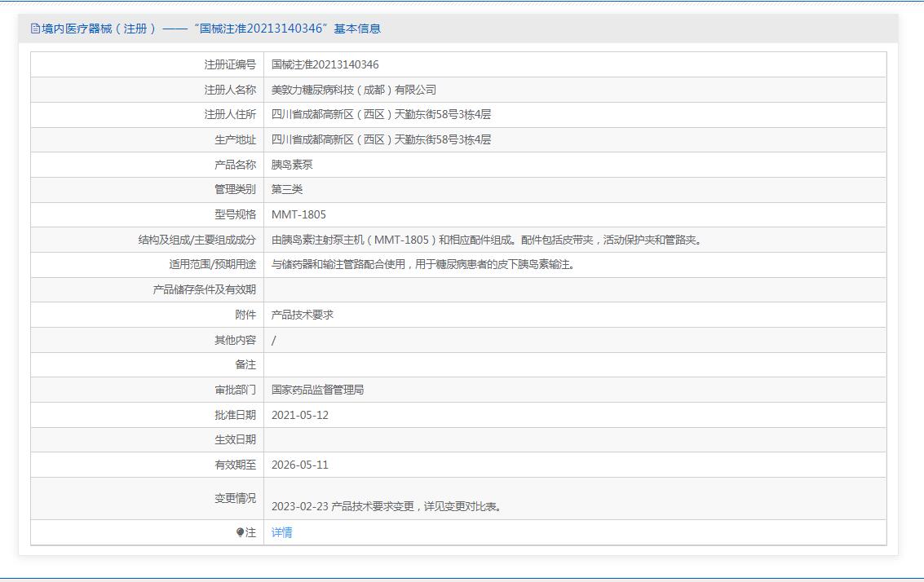Click the 生效日期 row label

tap(235, 439)
